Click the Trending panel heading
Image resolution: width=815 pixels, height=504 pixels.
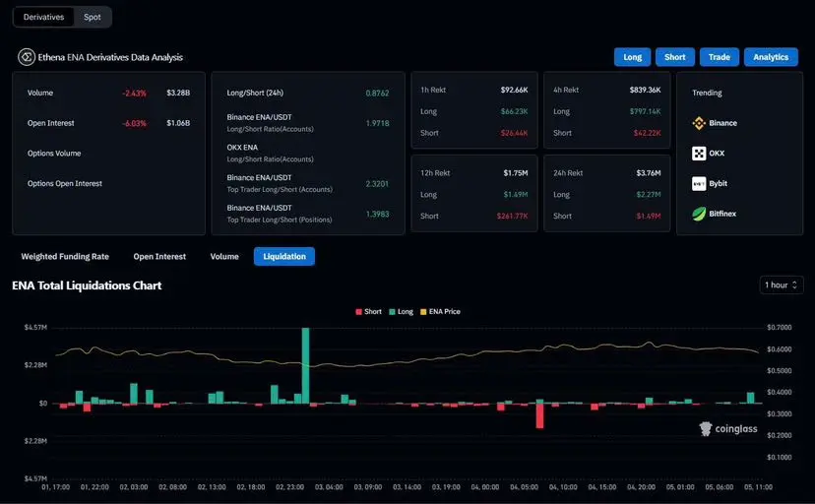coord(707,93)
